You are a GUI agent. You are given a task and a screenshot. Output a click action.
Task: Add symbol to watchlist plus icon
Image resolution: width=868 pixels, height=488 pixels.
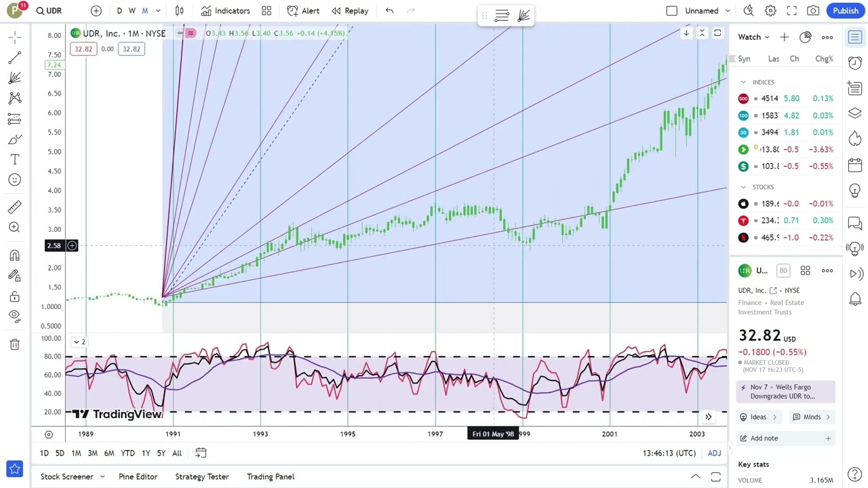pyautogui.click(x=784, y=37)
